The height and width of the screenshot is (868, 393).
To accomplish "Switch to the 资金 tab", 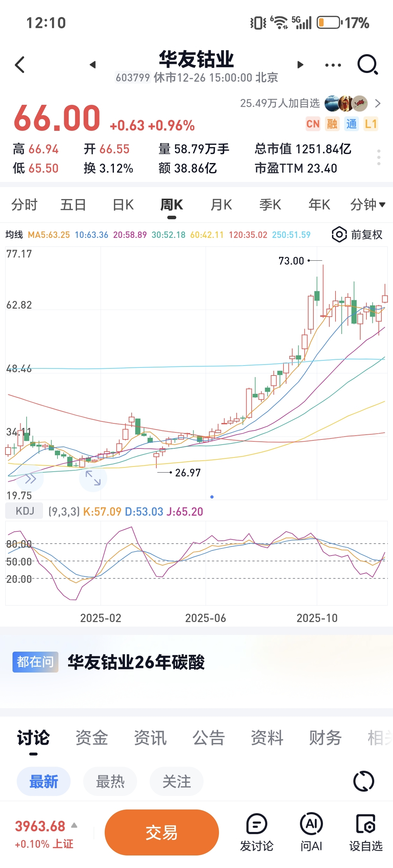I will click(92, 737).
